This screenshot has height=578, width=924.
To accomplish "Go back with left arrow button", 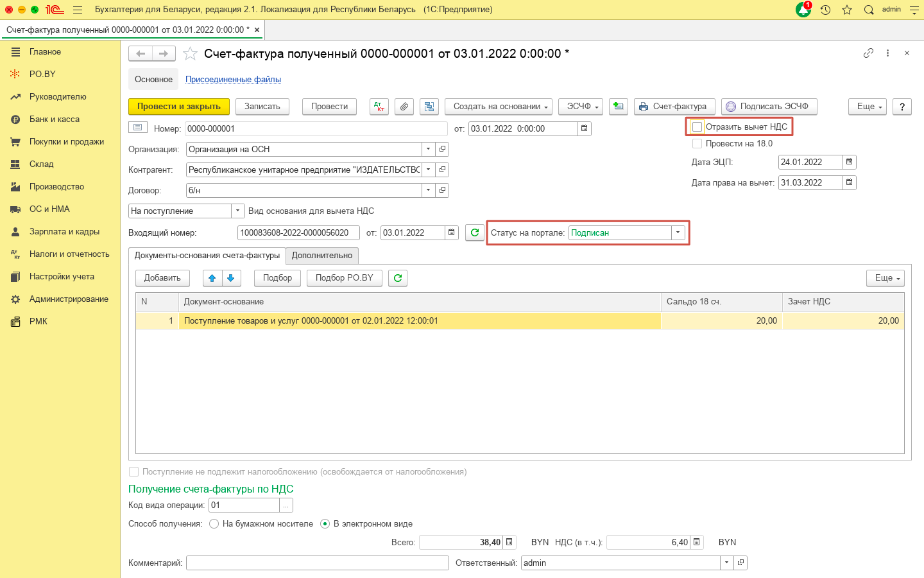I will [x=141, y=54].
